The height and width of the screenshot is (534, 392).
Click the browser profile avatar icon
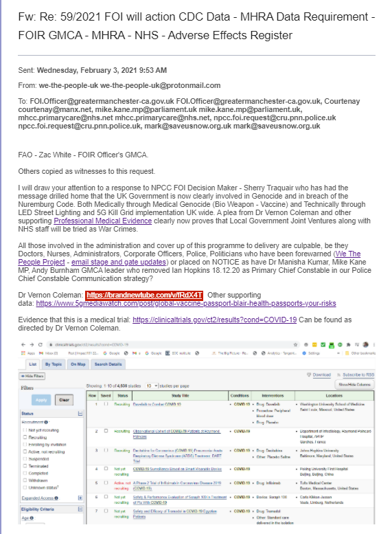pyautogui.click(x=366, y=344)
